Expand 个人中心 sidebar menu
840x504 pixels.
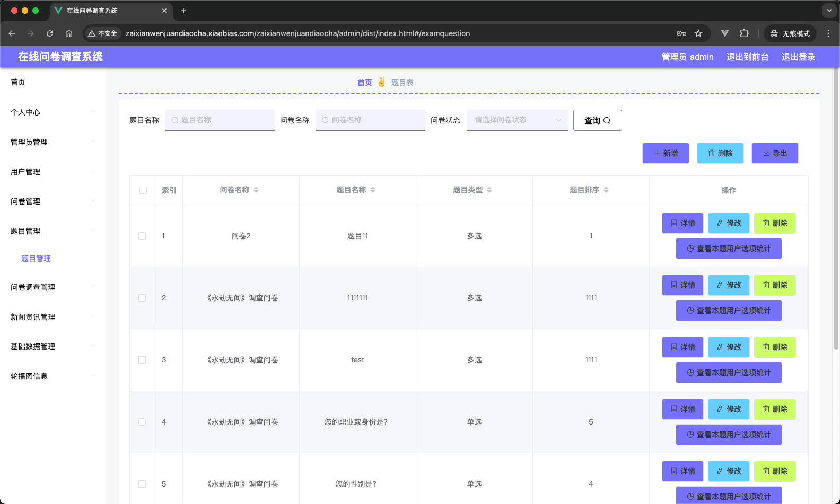pos(53,112)
